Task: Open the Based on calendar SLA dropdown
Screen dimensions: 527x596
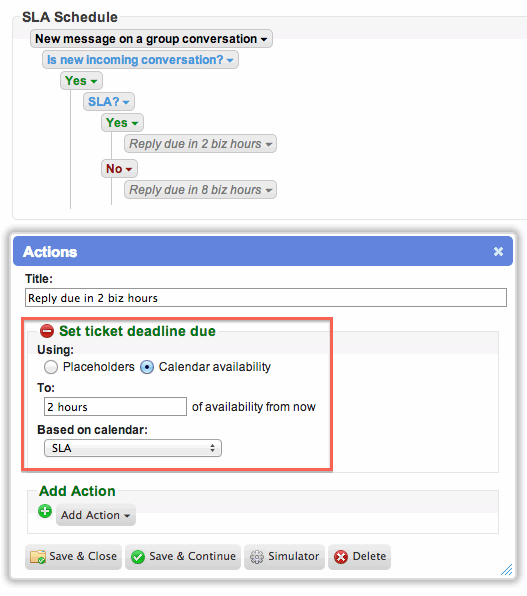Action: (133, 448)
